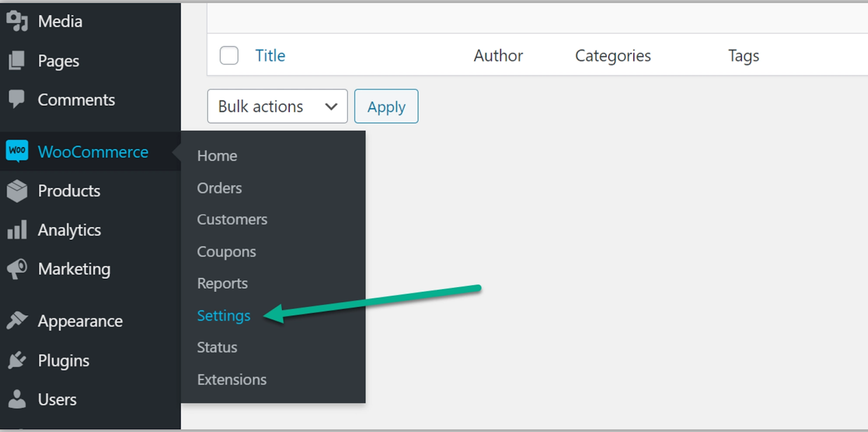
Task: Click the Tags column header
Action: coord(743,56)
